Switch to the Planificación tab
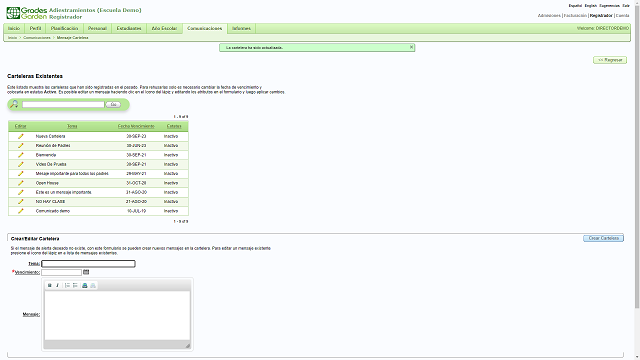Screen dimensions: 640x360 pos(64,29)
